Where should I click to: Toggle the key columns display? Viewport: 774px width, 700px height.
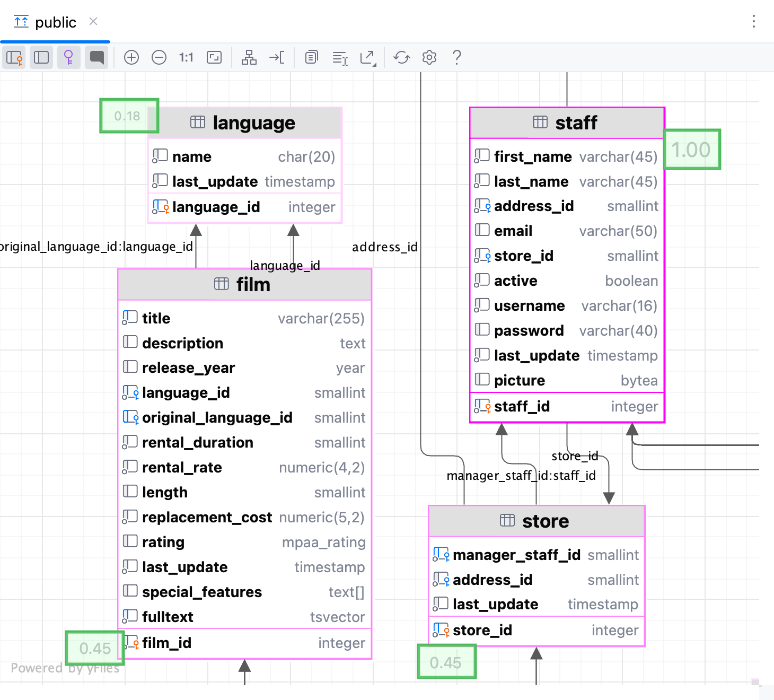pos(69,57)
